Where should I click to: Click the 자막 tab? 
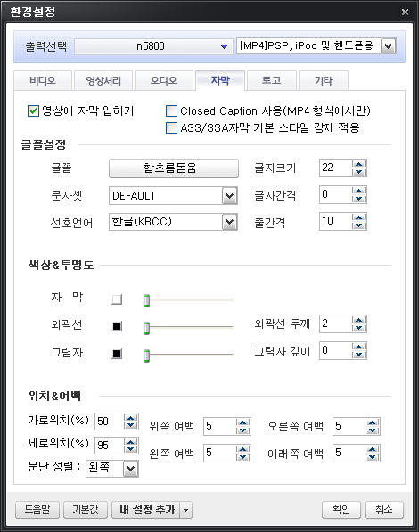pos(220,80)
